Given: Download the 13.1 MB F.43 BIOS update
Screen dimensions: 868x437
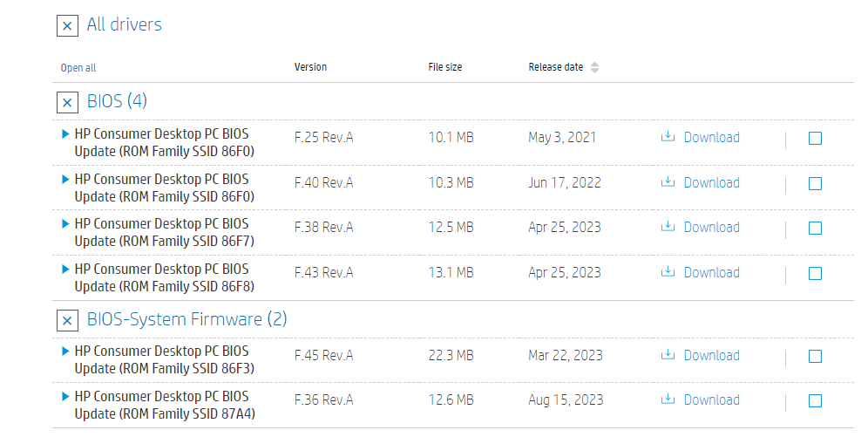Looking at the screenshot, I should [710, 272].
